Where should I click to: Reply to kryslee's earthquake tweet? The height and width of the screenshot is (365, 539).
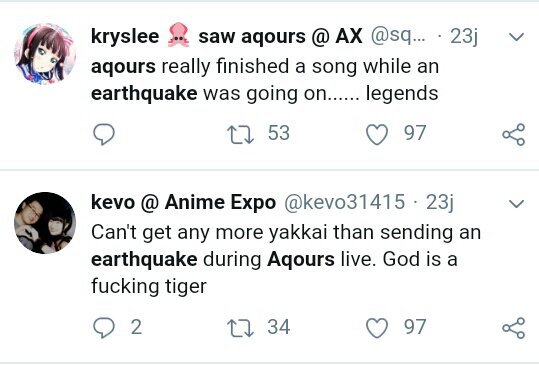pos(104,134)
